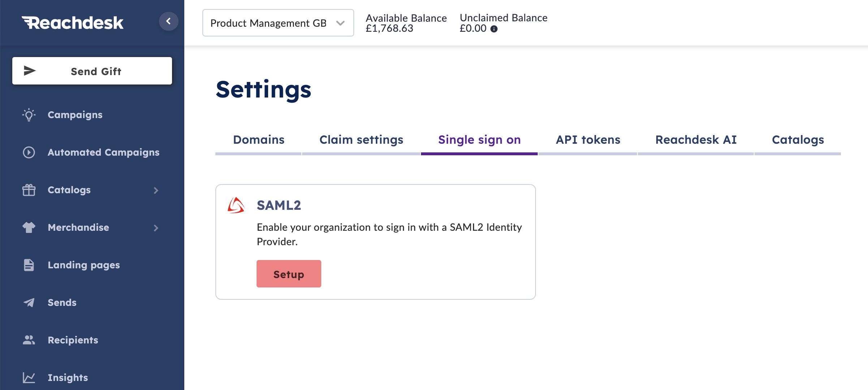868x390 pixels.
Task: Expand the Merchandise sidebar submenu chevron
Action: [x=156, y=228]
